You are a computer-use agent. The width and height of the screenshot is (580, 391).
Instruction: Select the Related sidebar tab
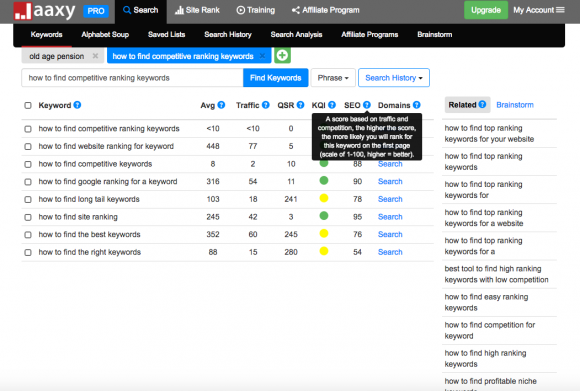[467, 105]
